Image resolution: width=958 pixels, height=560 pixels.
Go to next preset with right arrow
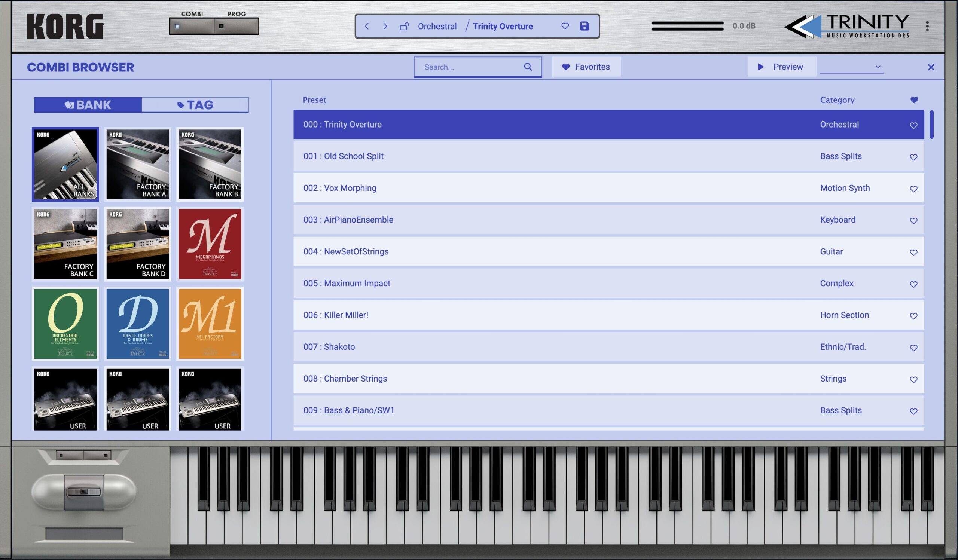coord(385,26)
